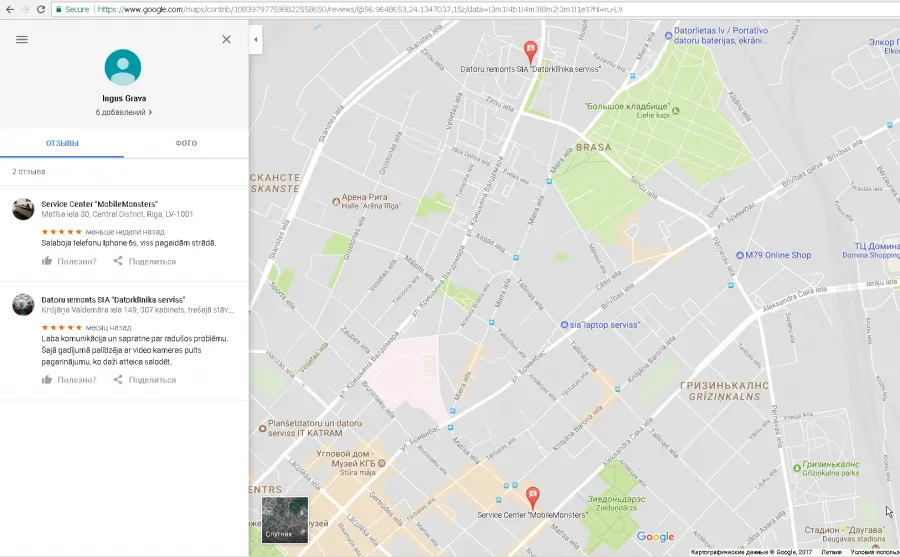900x557 pixels.
Task: Reload the page in browser
Action: point(41,9)
